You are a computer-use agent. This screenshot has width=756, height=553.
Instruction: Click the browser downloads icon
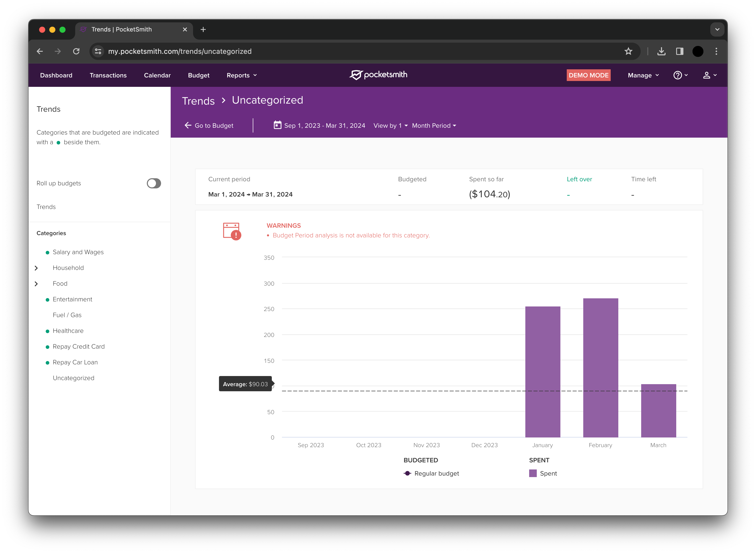tap(661, 51)
